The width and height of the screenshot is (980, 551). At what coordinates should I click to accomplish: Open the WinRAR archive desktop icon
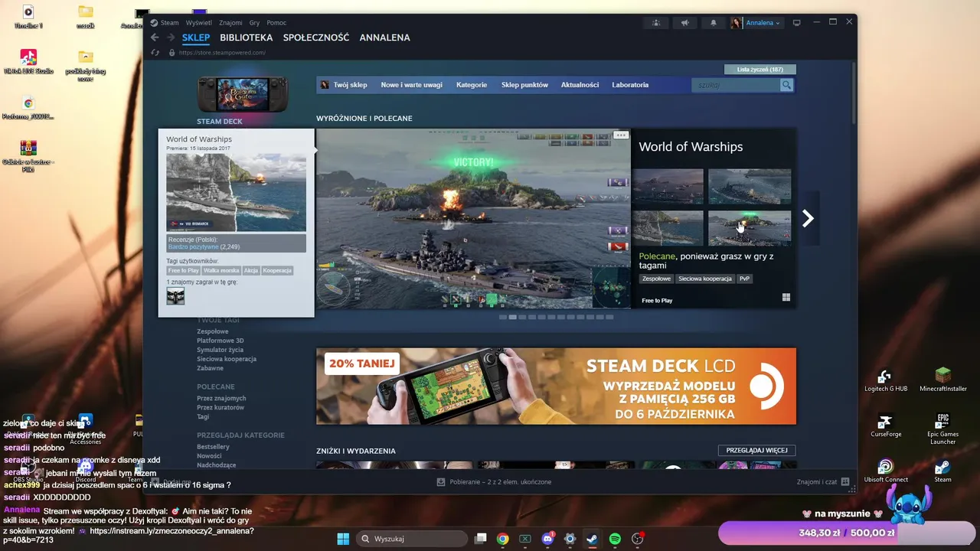coord(28,157)
